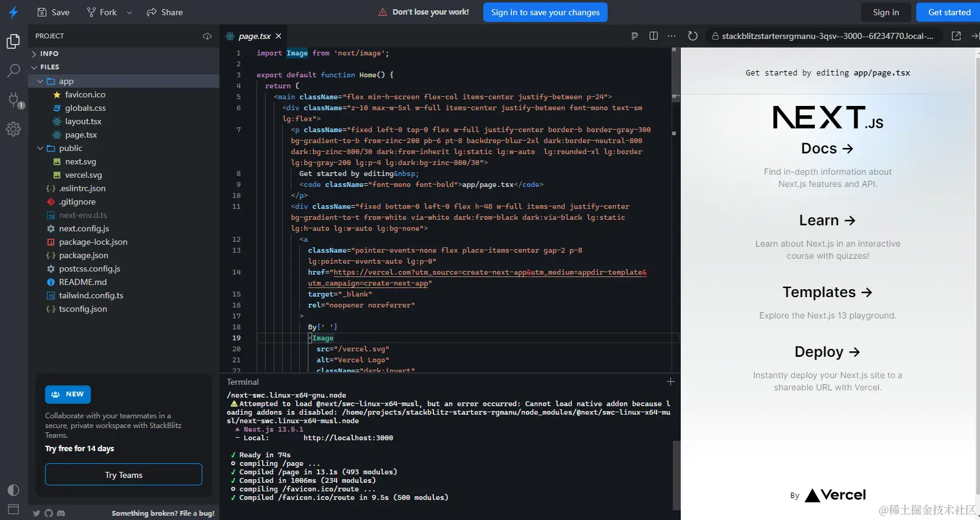Select the Terminal panel tab
Viewport: 980px width, 520px height.
point(243,382)
